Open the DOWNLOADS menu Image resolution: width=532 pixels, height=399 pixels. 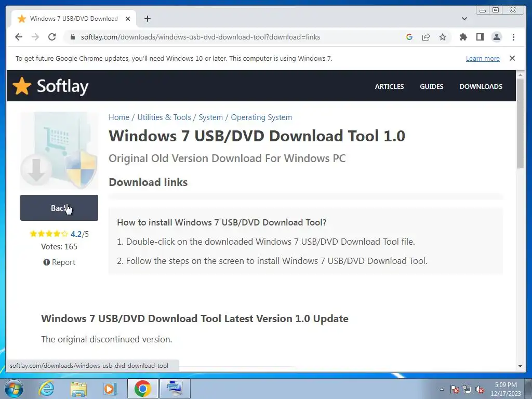click(481, 87)
